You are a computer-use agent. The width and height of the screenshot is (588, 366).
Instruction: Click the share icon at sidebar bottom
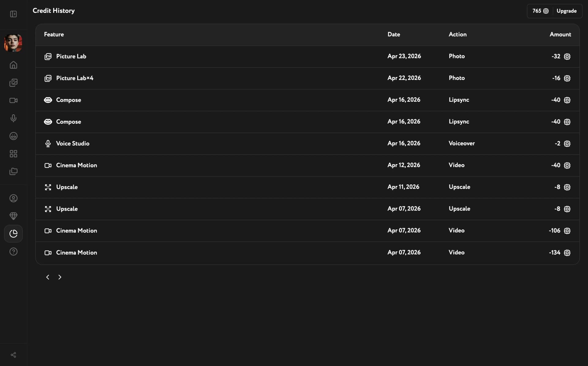point(13,355)
